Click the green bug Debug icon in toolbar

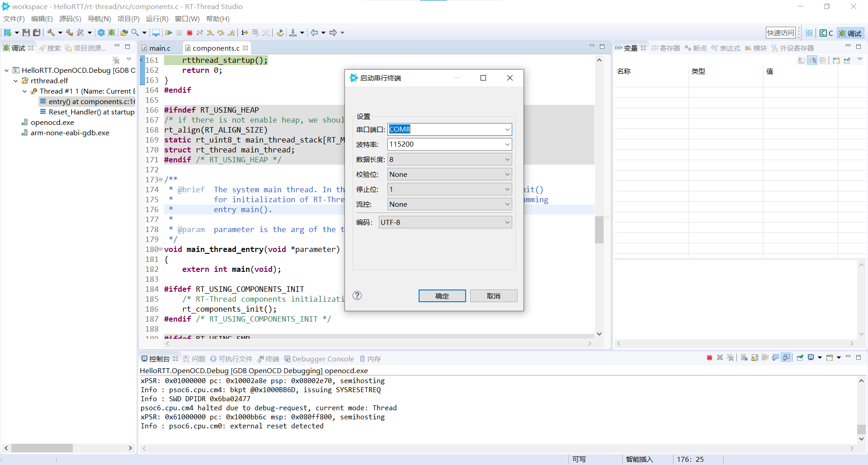point(112,33)
